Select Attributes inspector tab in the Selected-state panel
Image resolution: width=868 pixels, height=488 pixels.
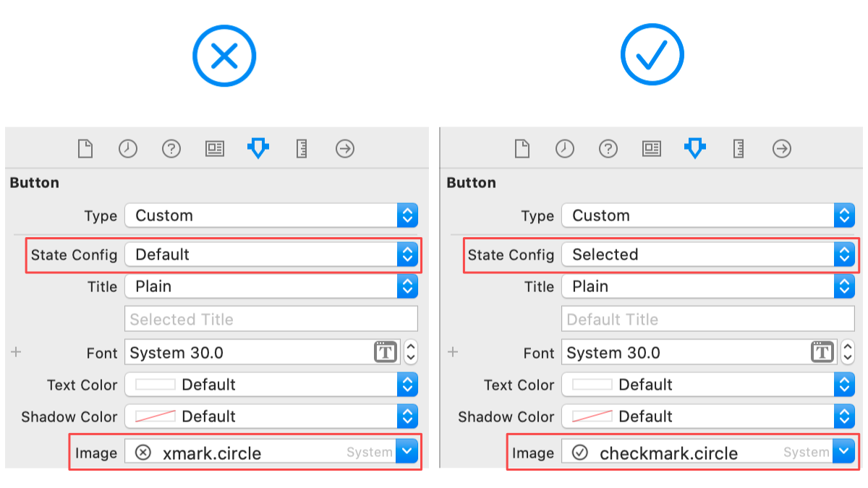(695, 149)
